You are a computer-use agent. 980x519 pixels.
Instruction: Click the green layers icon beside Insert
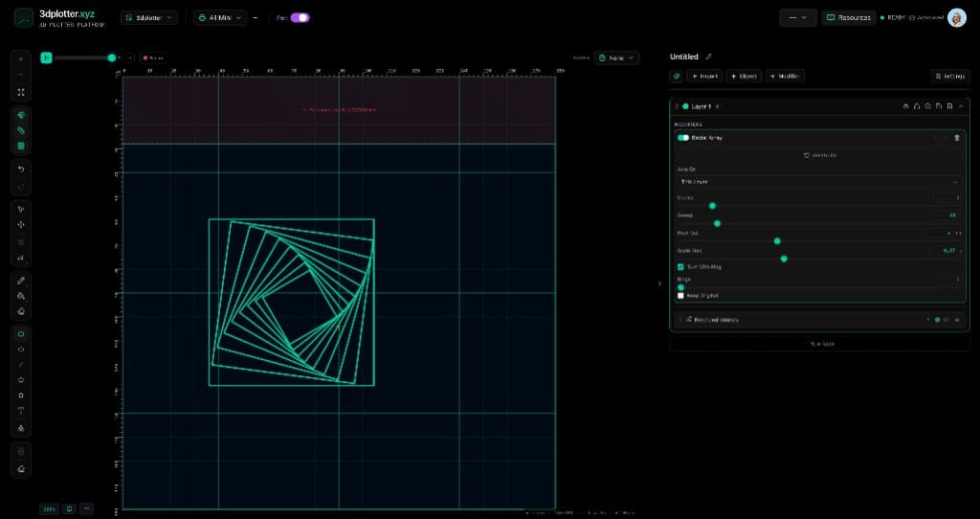(677, 77)
